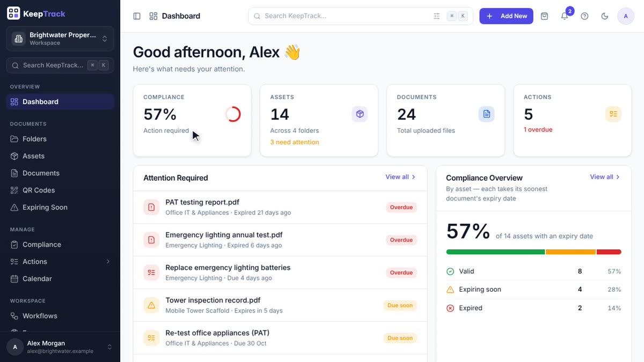This screenshot has height=362, width=644.
Task: Open the user avatar A menu
Action: 626,16
